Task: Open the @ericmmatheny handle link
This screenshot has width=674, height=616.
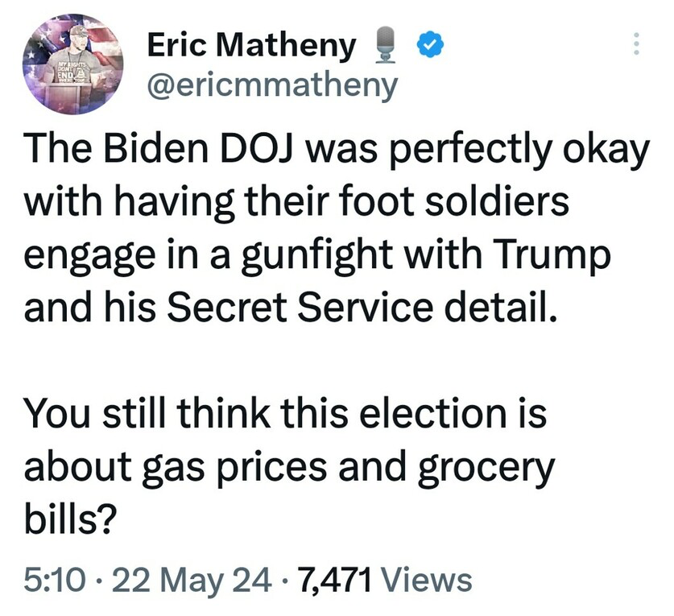Action: tap(272, 85)
